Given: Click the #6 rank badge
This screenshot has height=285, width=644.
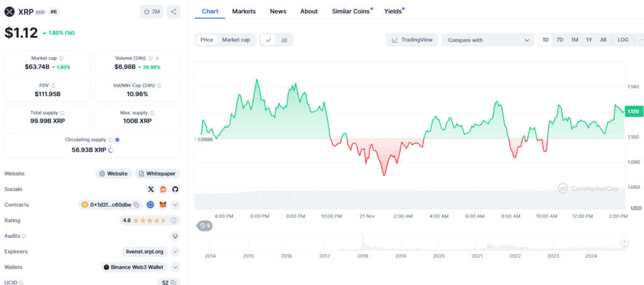Looking at the screenshot, I should [53, 12].
